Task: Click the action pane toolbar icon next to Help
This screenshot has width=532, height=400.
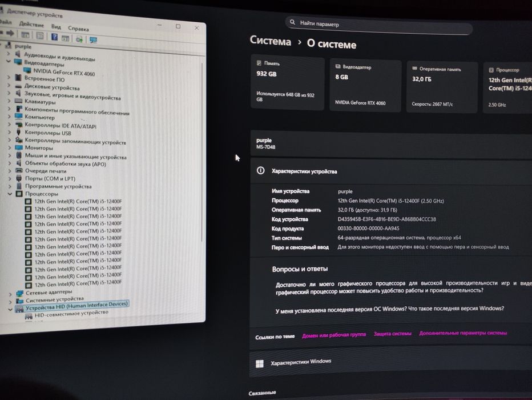Action: point(65,38)
